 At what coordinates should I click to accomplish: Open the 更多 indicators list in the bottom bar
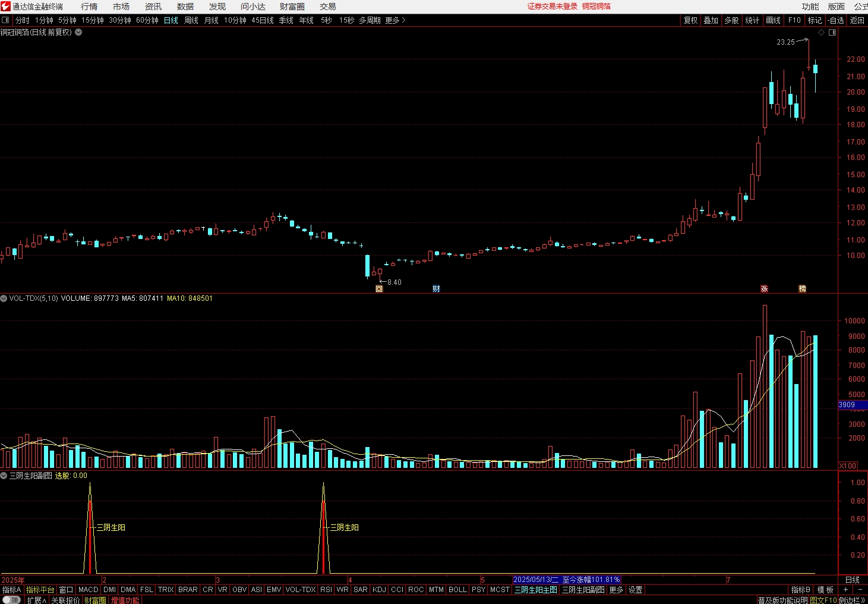(616, 590)
